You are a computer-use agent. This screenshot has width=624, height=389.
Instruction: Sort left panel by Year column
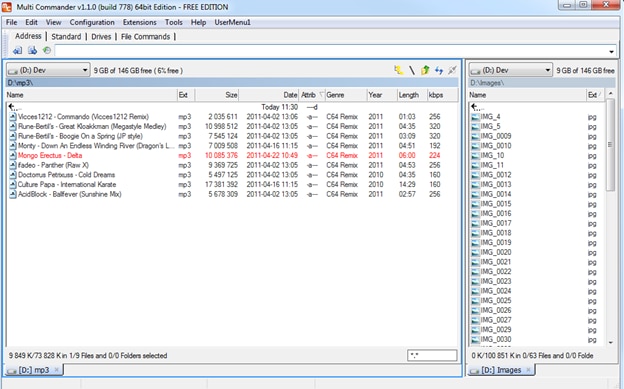coord(382,95)
